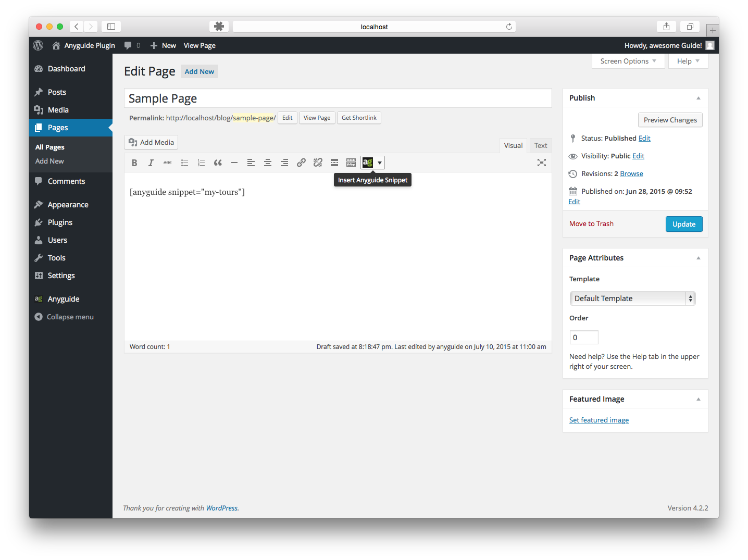The height and width of the screenshot is (560, 748).
Task: Click the browser back arrow
Action: click(76, 27)
